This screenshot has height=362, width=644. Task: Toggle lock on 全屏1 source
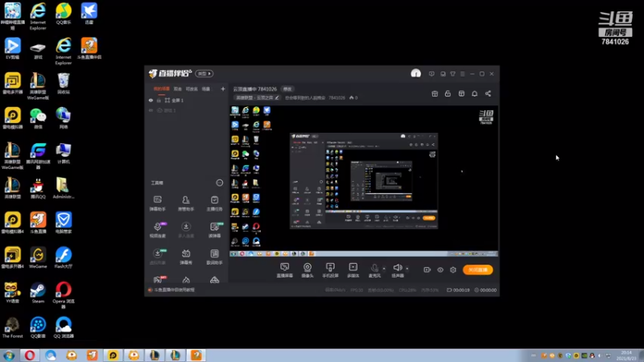click(159, 100)
